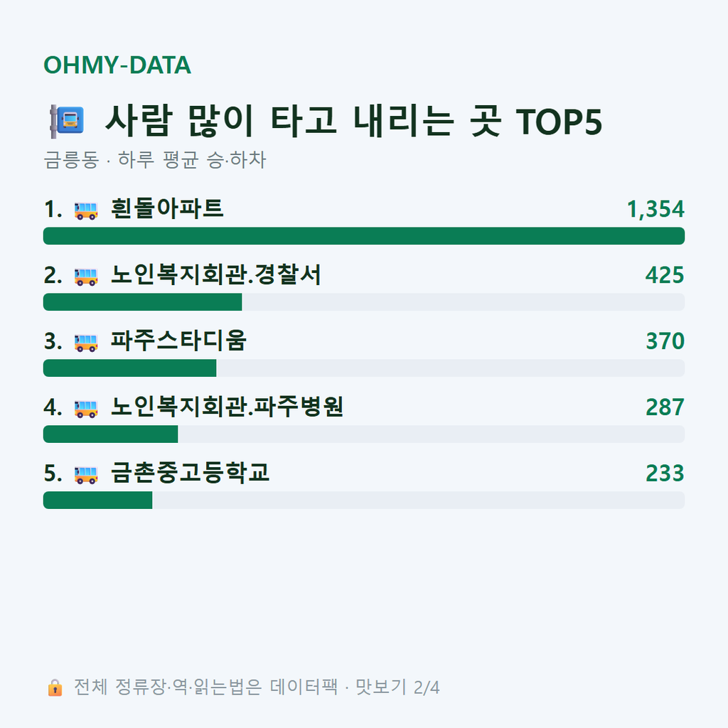Click the lock icon in the footer
The image size is (728, 728).
click(55, 687)
